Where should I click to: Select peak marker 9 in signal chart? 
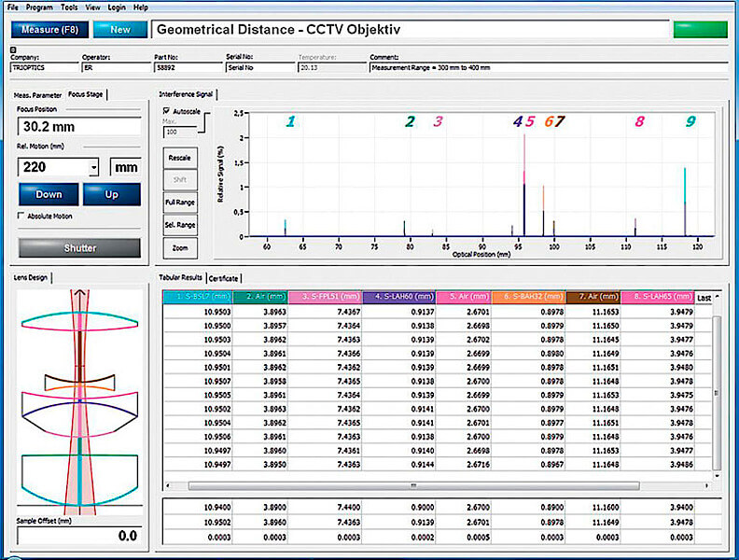[x=690, y=121]
